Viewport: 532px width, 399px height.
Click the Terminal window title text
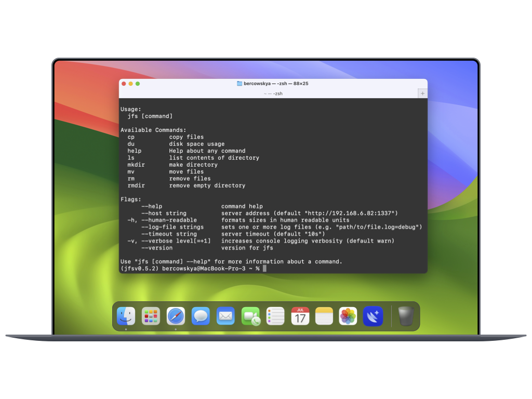click(276, 84)
